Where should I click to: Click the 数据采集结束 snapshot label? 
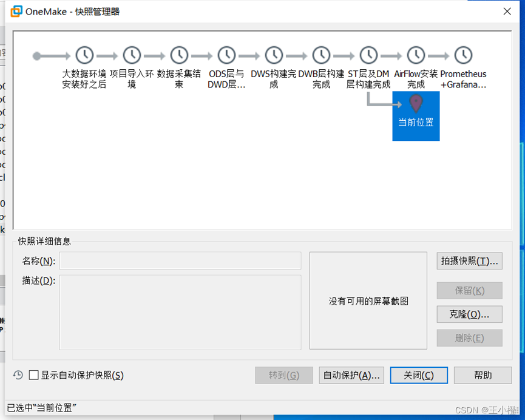[x=179, y=79]
